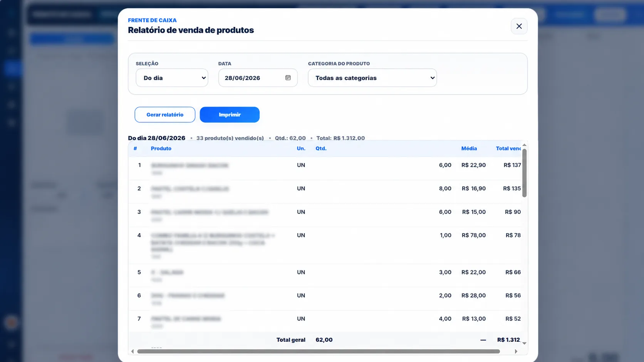
Task: Click the vertical scrollbar thumb
Action: [x=524, y=173]
